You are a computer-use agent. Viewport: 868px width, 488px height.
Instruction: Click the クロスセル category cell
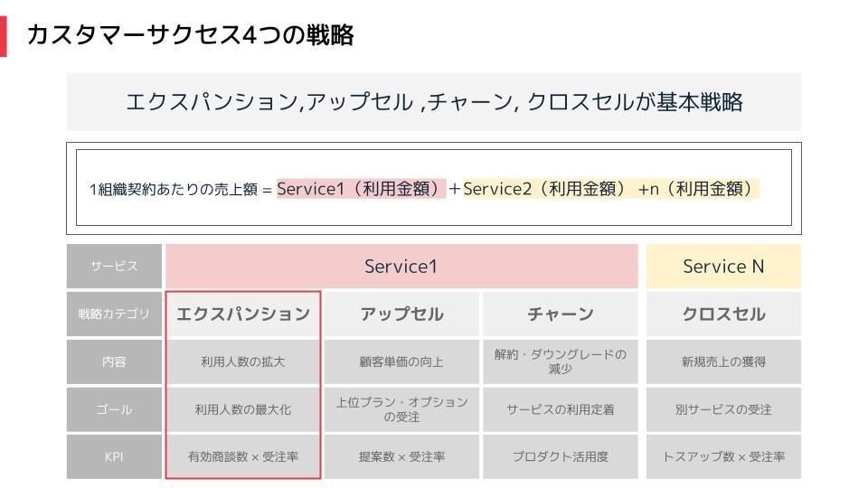(723, 314)
